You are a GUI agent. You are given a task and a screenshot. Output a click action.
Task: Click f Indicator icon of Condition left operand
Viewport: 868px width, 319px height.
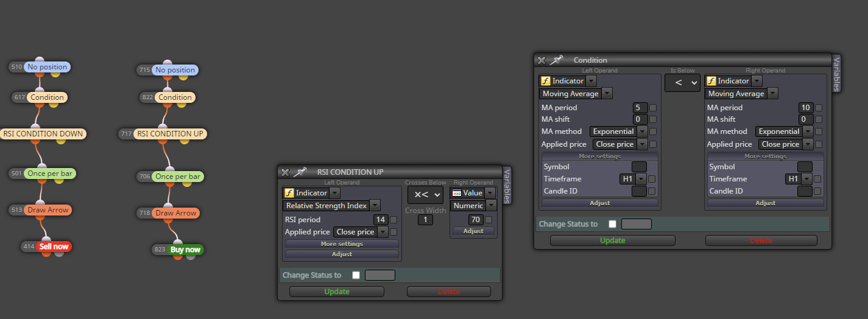point(546,81)
